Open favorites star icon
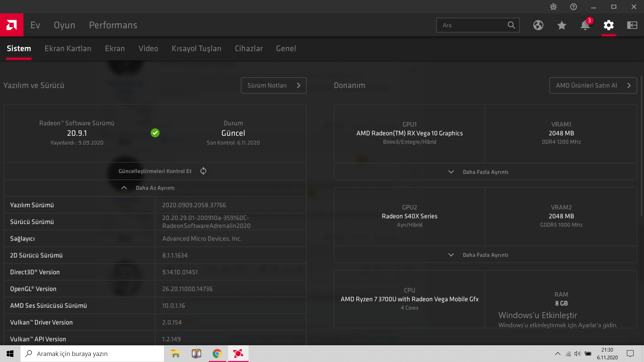 pos(562,25)
